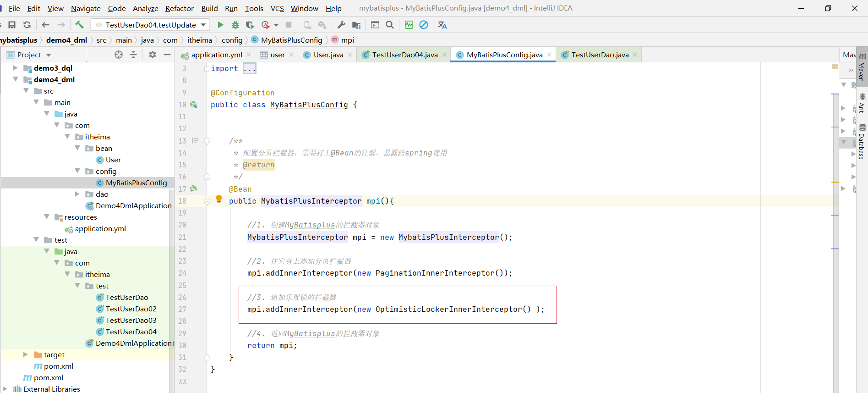
Task: Click the Save All toolbar icon
Action: click(x=12, y=25)
